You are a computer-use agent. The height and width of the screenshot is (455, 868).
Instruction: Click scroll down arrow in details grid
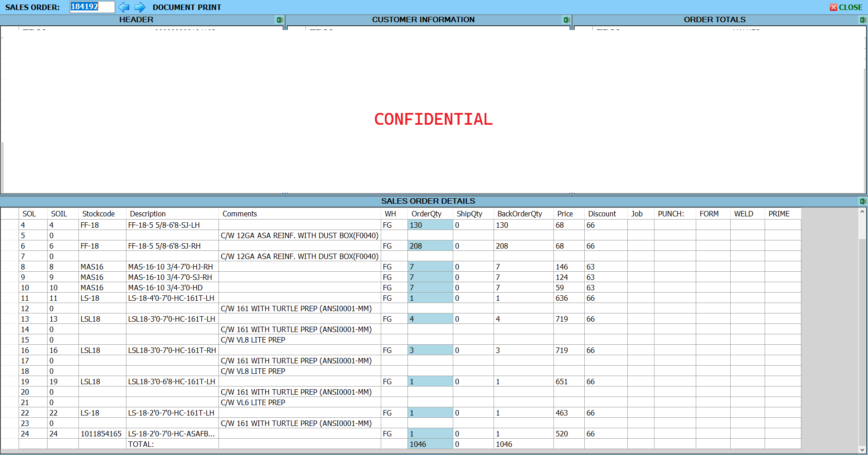pyautogui.click(x=863, y=450)
